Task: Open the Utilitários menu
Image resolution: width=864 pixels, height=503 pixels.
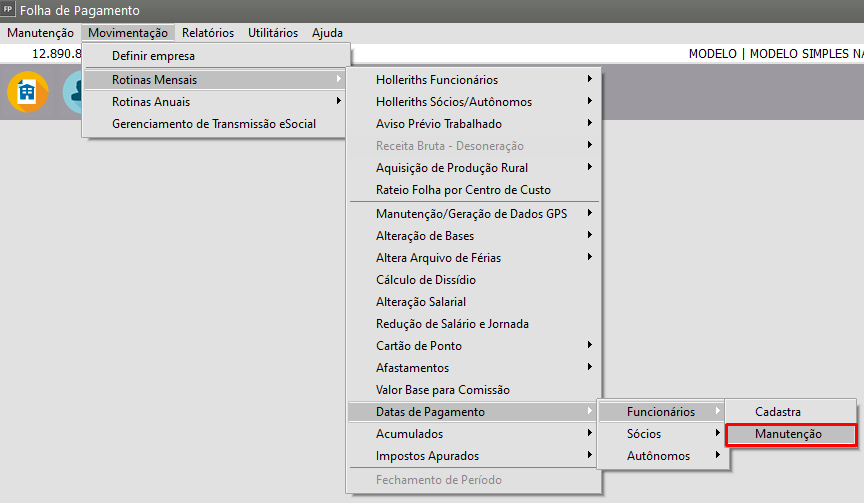Action: pos(272,33)
